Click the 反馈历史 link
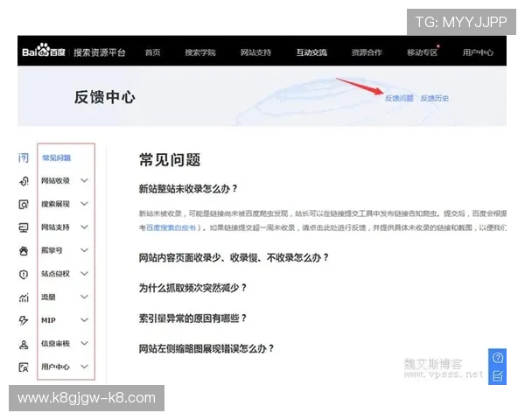Image resolution: width=525 pixels, height=420 pixels. pyautogui.click(x=435, y=98)
